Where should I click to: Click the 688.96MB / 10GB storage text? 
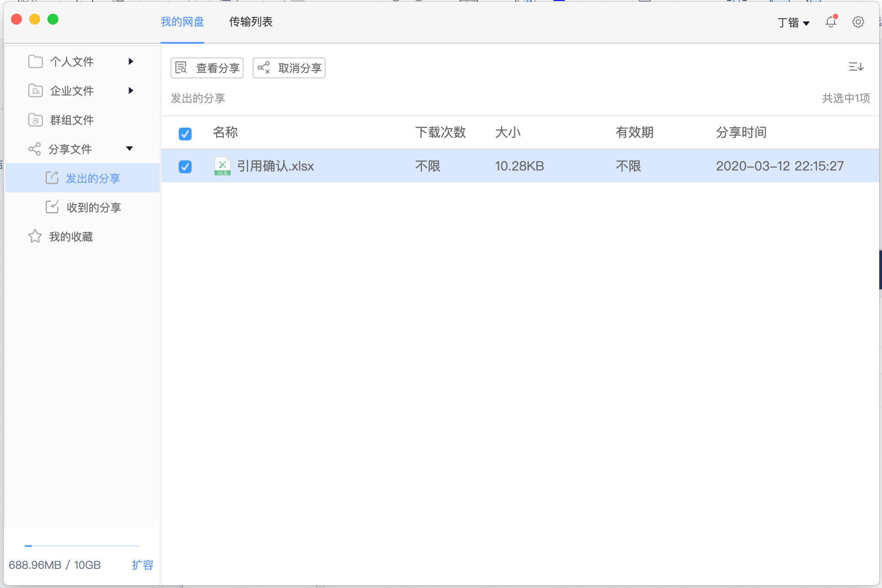(55, 565)
